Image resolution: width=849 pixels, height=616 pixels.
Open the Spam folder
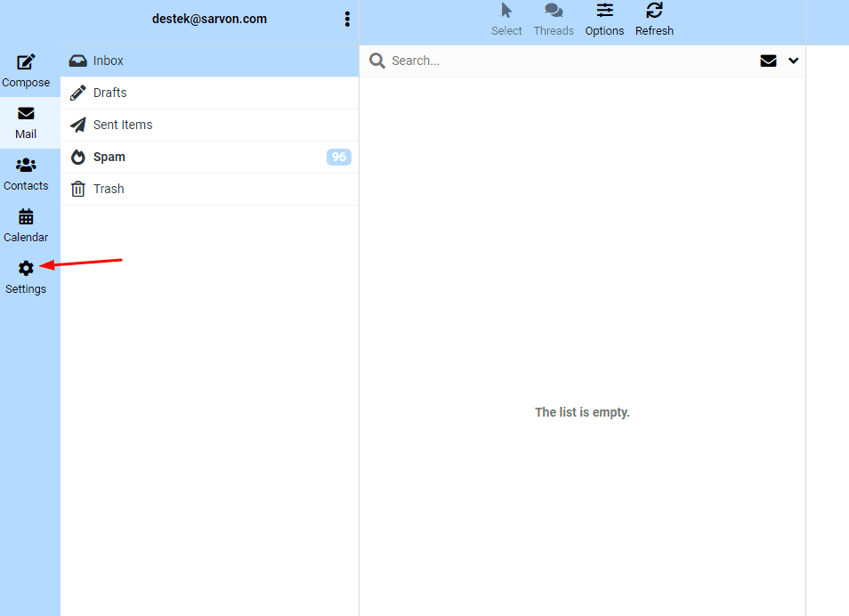point(109,157)
